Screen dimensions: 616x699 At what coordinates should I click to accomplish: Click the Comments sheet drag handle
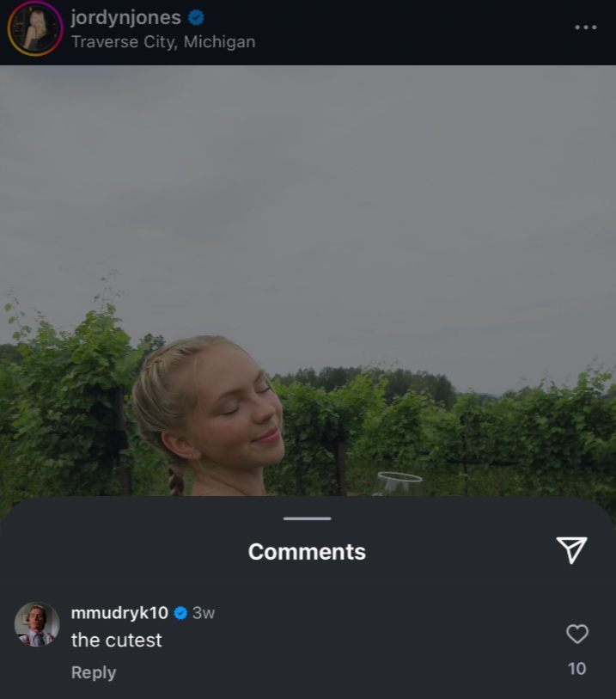[307, 518]
